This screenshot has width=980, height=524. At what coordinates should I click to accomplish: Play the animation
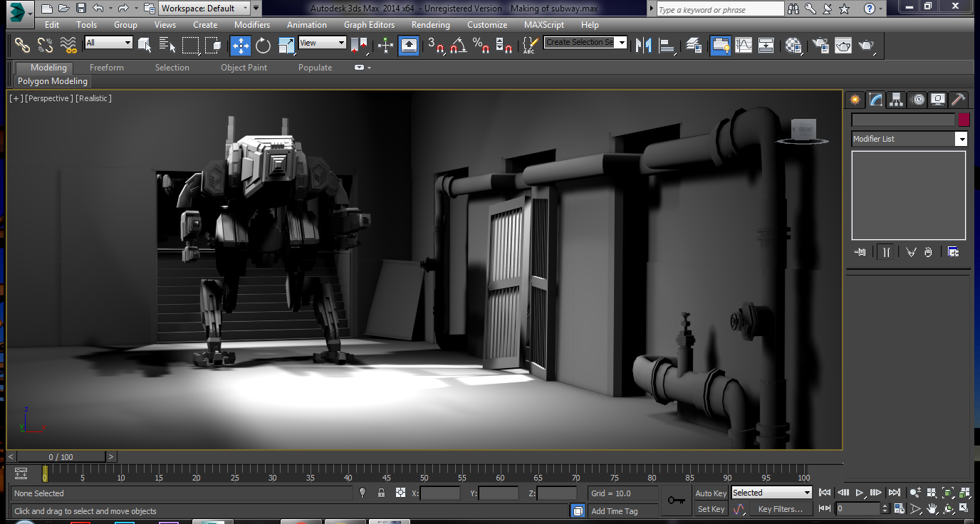(860, 493)
